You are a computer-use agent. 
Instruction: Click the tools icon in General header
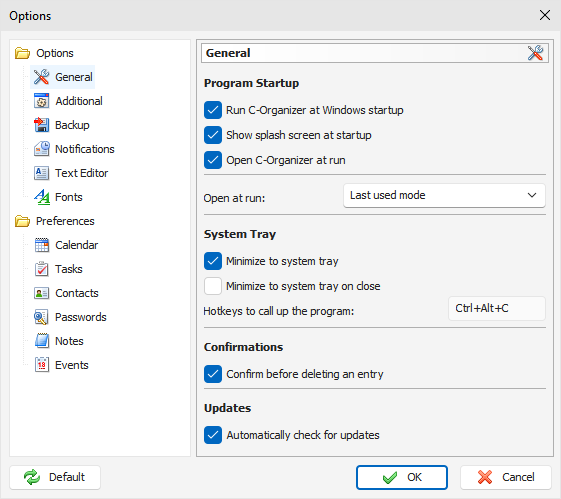click(535, 53)
